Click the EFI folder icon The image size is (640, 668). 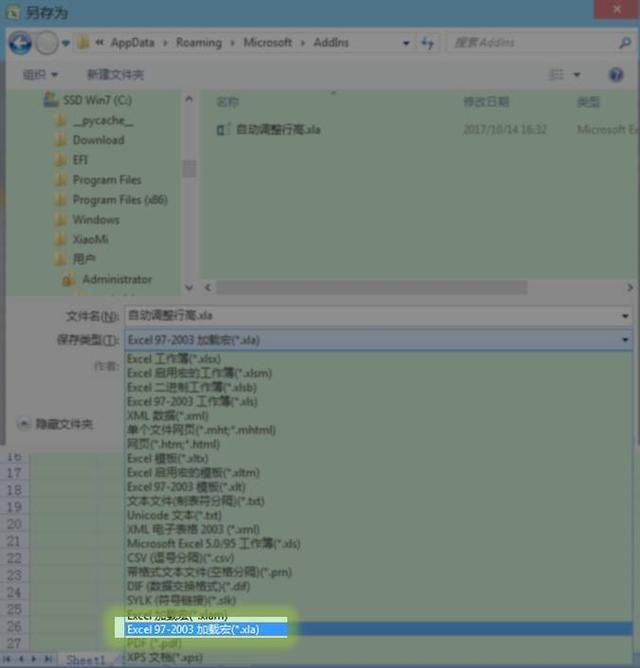[x=61, y=160]
